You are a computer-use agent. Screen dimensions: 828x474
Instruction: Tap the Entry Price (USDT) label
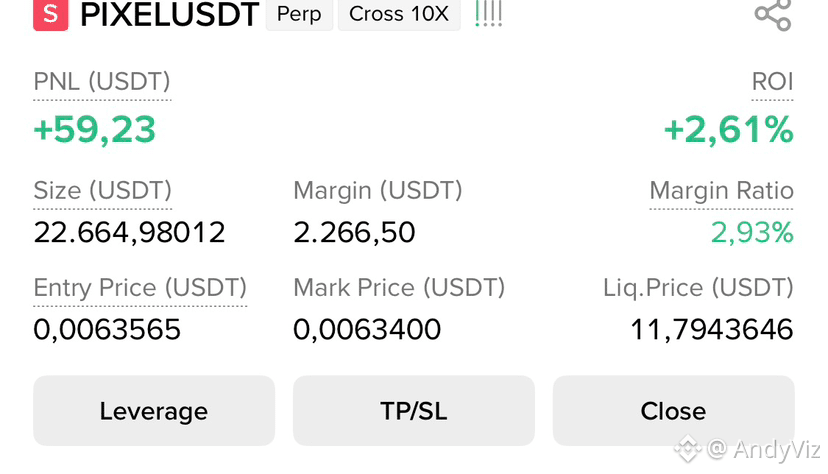pos(140,288)
